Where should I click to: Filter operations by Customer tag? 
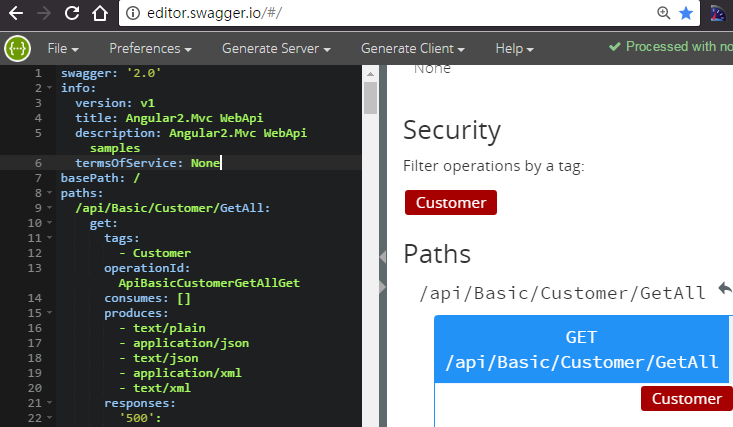click(x=451, y=203)
